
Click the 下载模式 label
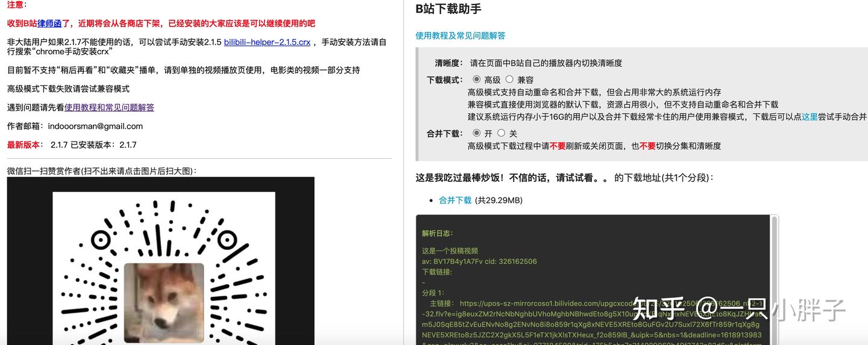point(445,79)
